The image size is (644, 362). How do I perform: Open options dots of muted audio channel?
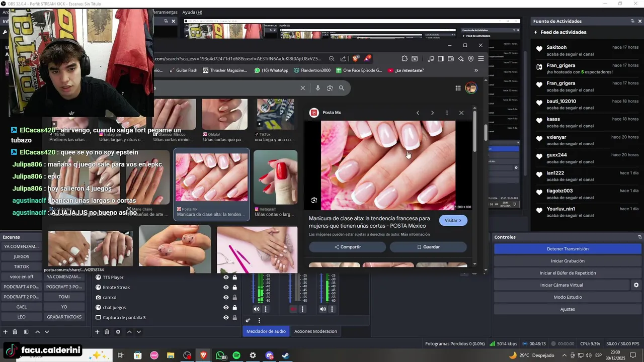(x=302, y=309)
